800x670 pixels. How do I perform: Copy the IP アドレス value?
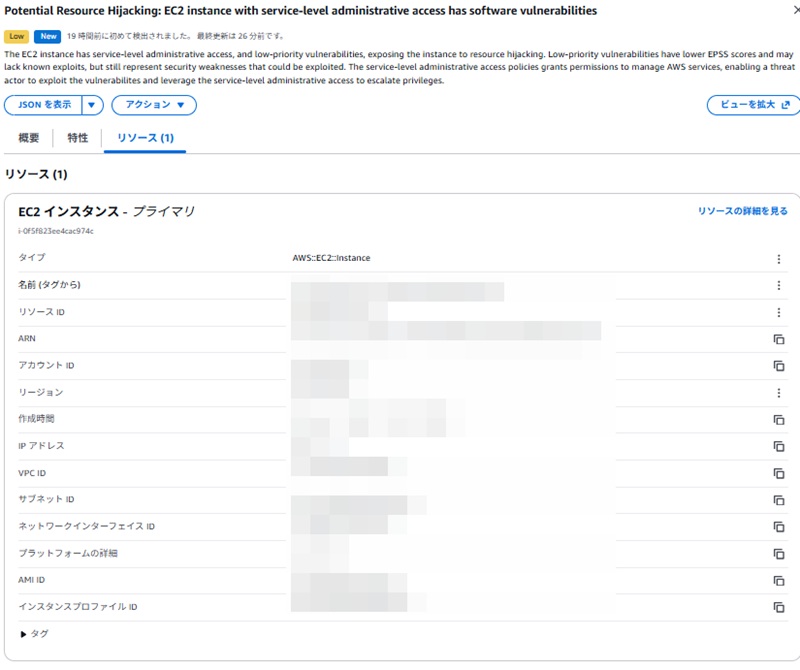pyautogui.click(x=778, y=447)
